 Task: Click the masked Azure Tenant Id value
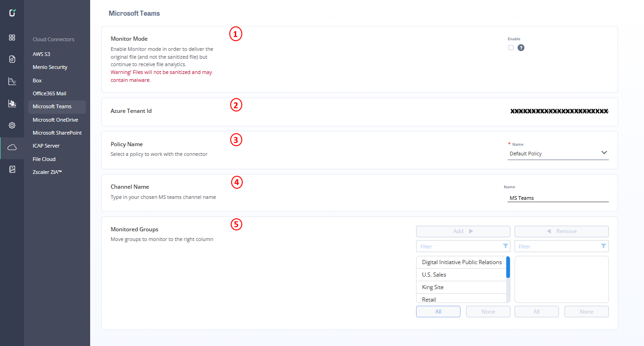pyautogui.click(x=559, y=111)
